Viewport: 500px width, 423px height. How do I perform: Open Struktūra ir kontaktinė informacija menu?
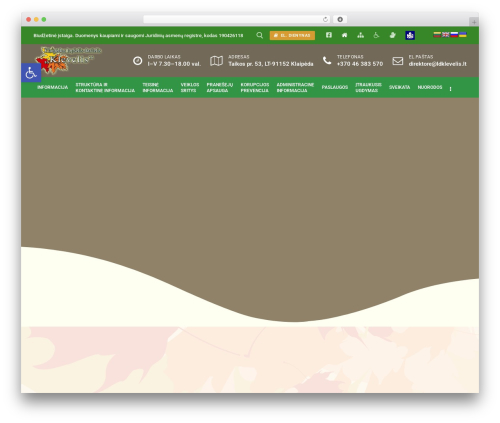(x=105, y=87)
